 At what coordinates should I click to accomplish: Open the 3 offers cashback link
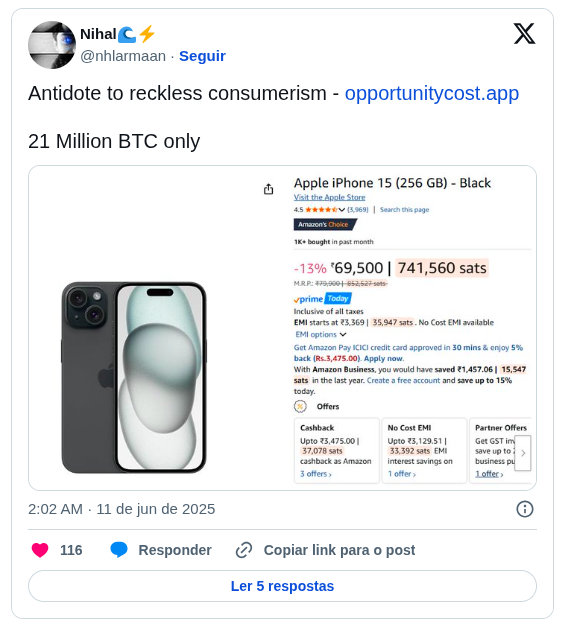click(316, 474)
